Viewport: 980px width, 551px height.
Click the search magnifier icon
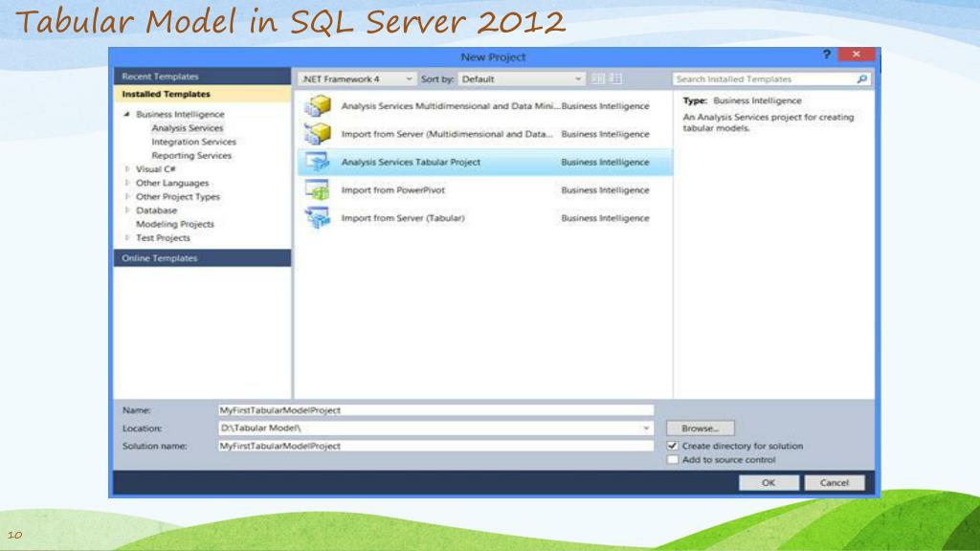coord(862,79)
